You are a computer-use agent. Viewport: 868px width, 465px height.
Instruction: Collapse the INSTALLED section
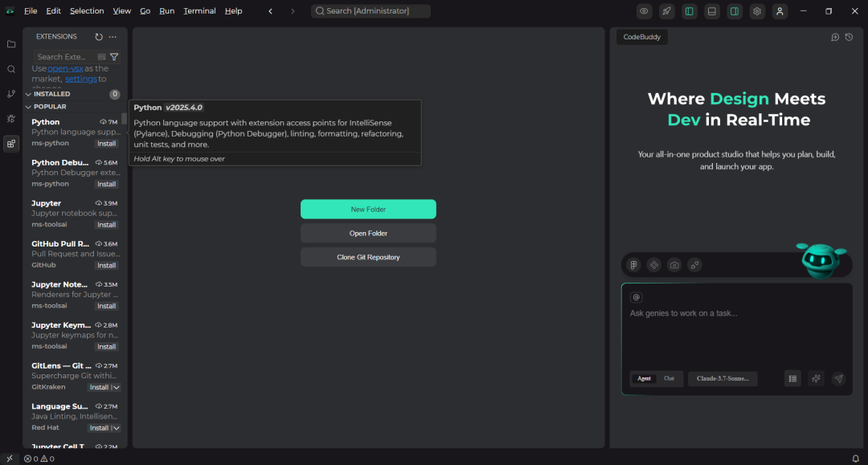click(x=28, y=94)
